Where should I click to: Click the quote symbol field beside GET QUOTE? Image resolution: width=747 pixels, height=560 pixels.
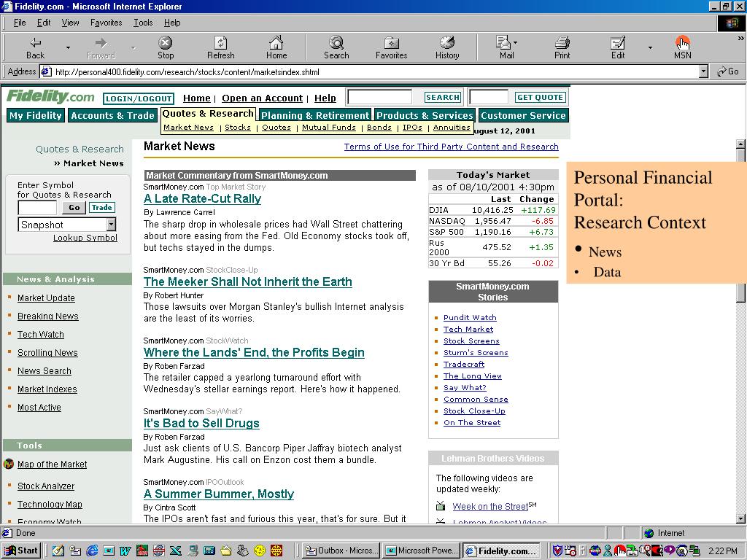489,97
